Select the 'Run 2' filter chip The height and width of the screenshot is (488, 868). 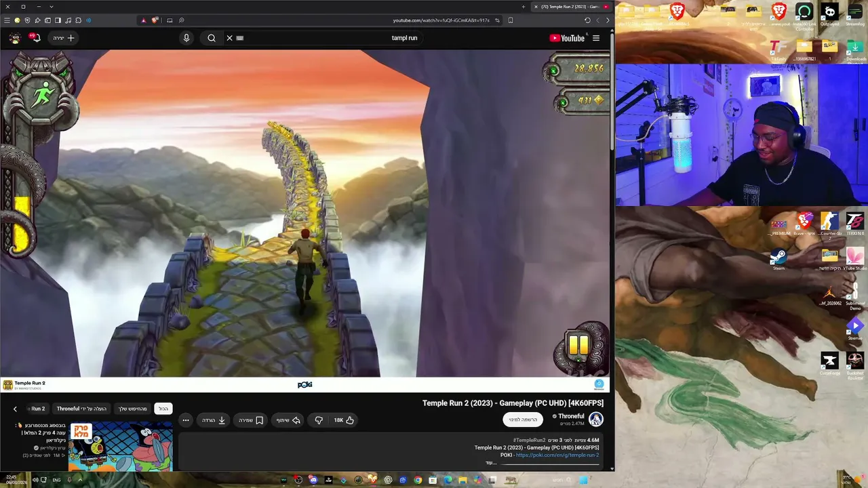tap(38, 409)
